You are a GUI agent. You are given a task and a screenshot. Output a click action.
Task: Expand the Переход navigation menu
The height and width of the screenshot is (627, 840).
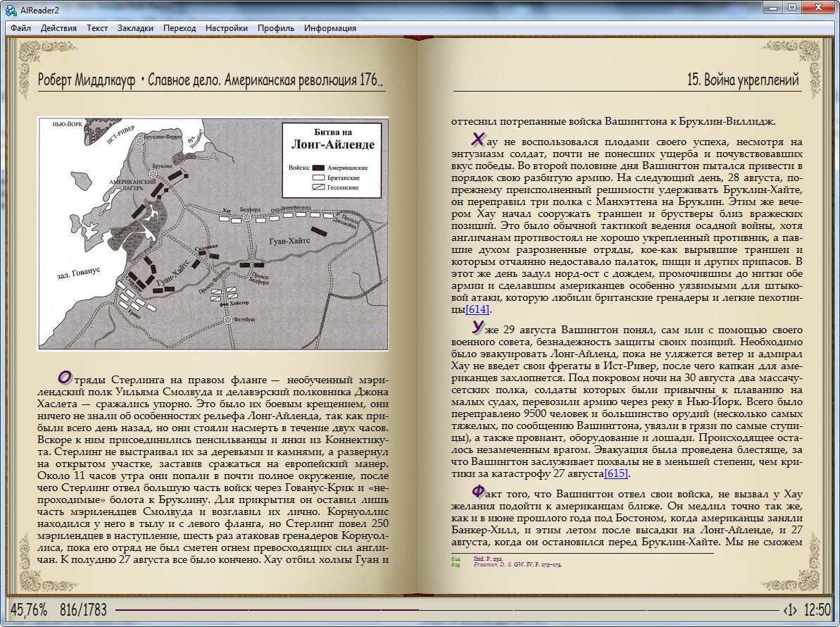point(180,28)
